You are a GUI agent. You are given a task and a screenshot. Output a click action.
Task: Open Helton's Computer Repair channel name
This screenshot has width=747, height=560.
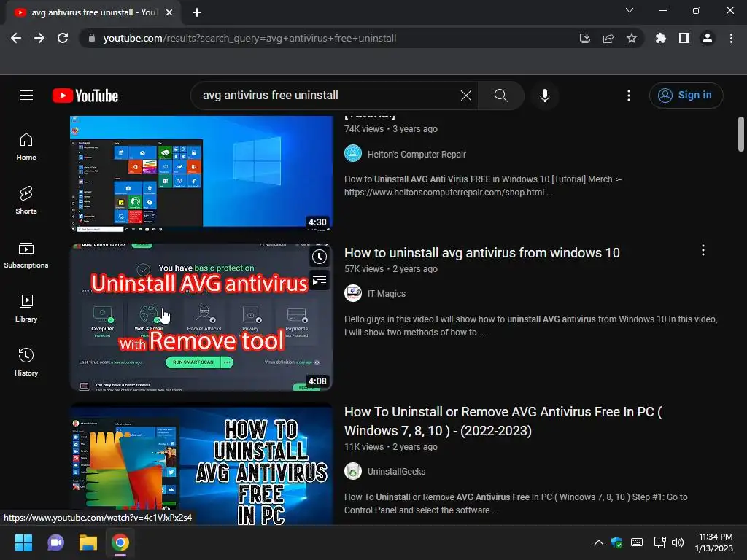(417, 155)
